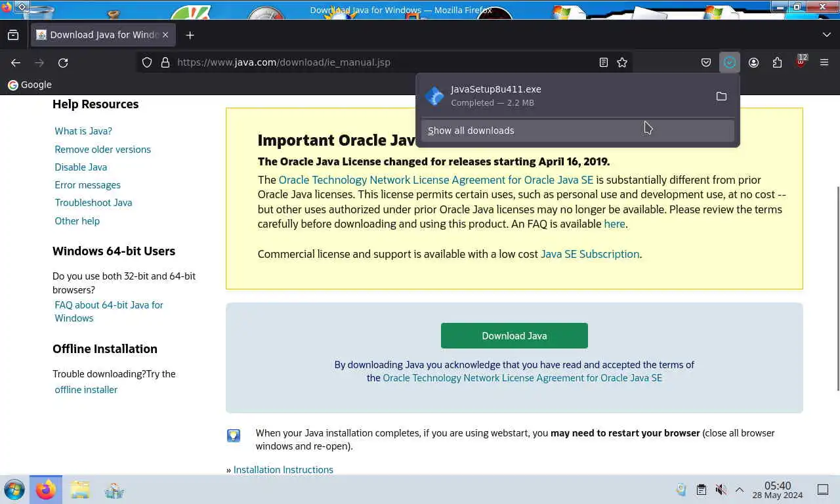Image resolution: width=840 pixels, height=504 pixels.
Task: Open the Other help link
Action: tap(77, 220)
